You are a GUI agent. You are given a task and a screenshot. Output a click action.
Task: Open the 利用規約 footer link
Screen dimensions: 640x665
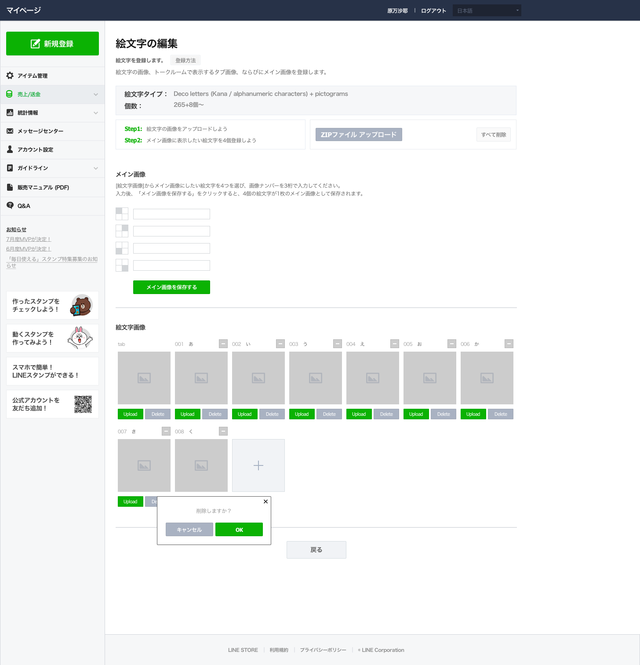279,650
